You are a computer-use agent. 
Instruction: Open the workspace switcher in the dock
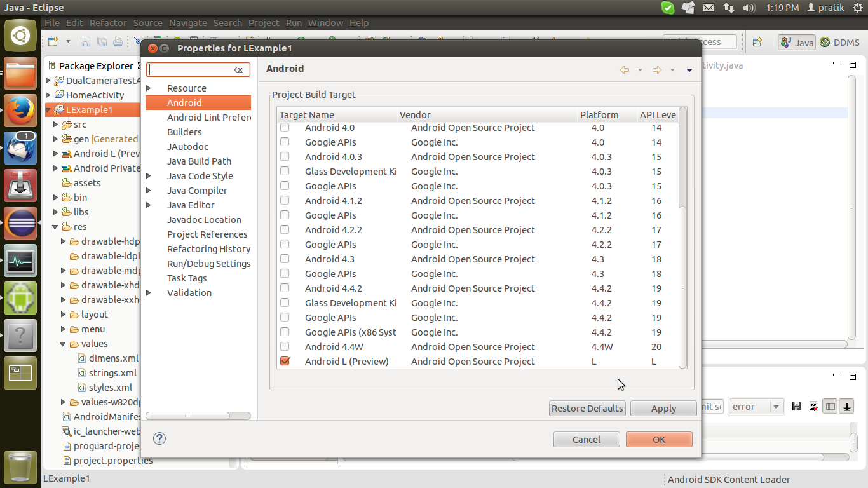point(20,373)
